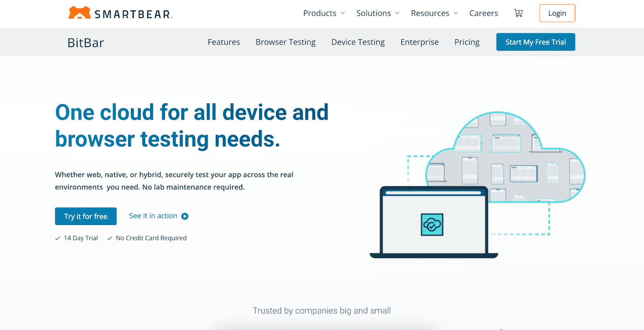644x330 pixels.
Task: Click the checkmark next to 14 Day Trial
Action: 58,238
